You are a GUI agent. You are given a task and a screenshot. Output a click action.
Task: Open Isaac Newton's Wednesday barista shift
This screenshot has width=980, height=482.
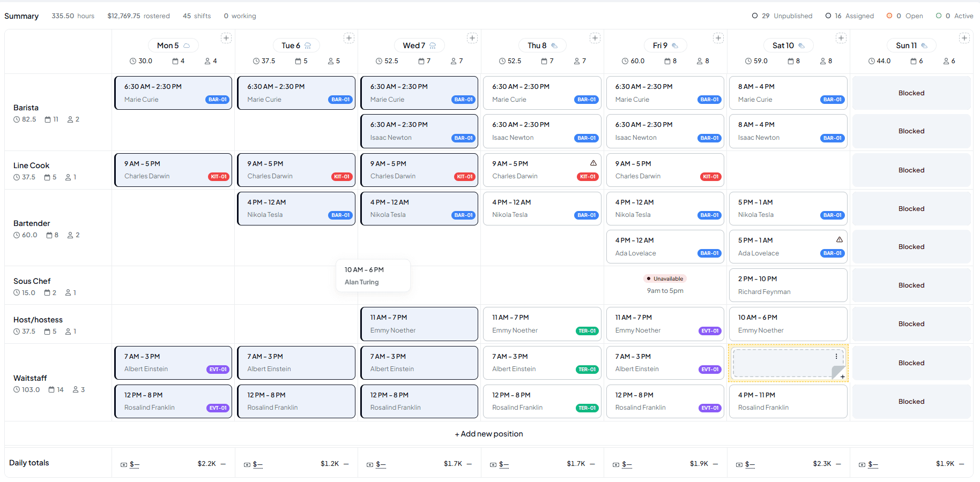tap(419, 131)
